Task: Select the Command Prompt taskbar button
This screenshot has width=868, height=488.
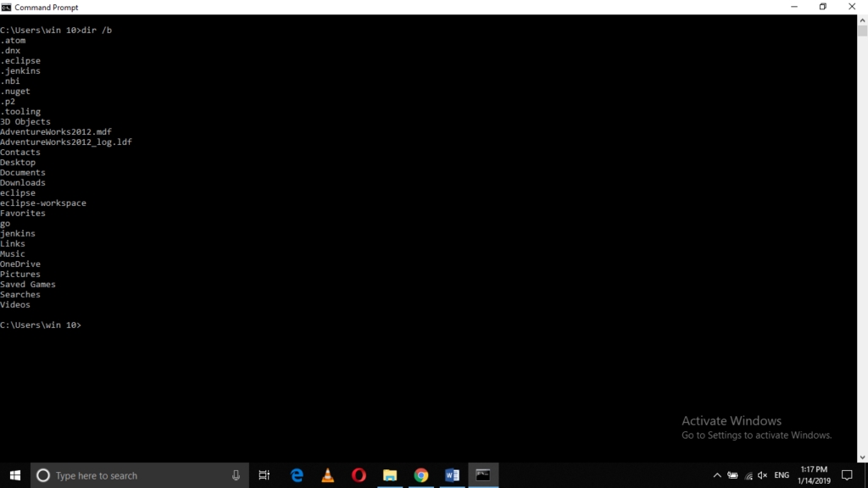Action: [483, 475]
